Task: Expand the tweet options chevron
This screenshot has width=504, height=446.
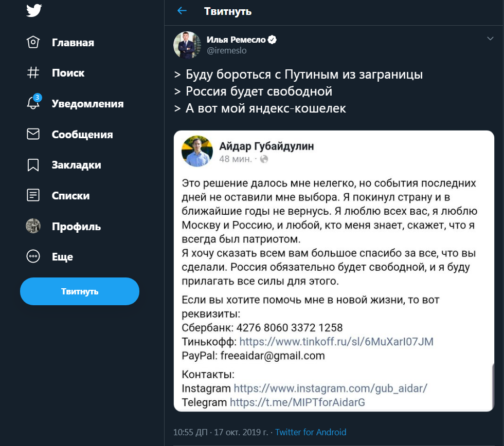Action: click(x=490, y=39)
